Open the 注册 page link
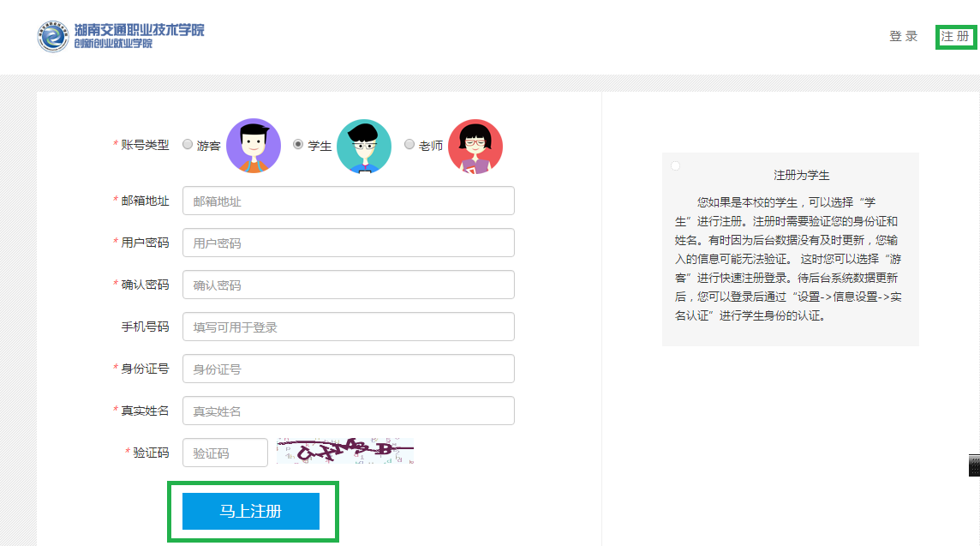 (x=955, y=36)
